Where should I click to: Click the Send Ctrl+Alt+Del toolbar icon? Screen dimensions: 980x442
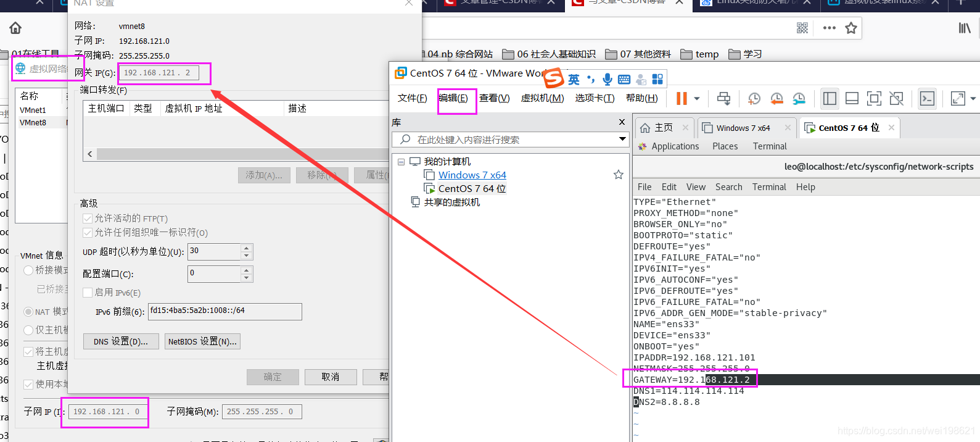coord(724,98)
